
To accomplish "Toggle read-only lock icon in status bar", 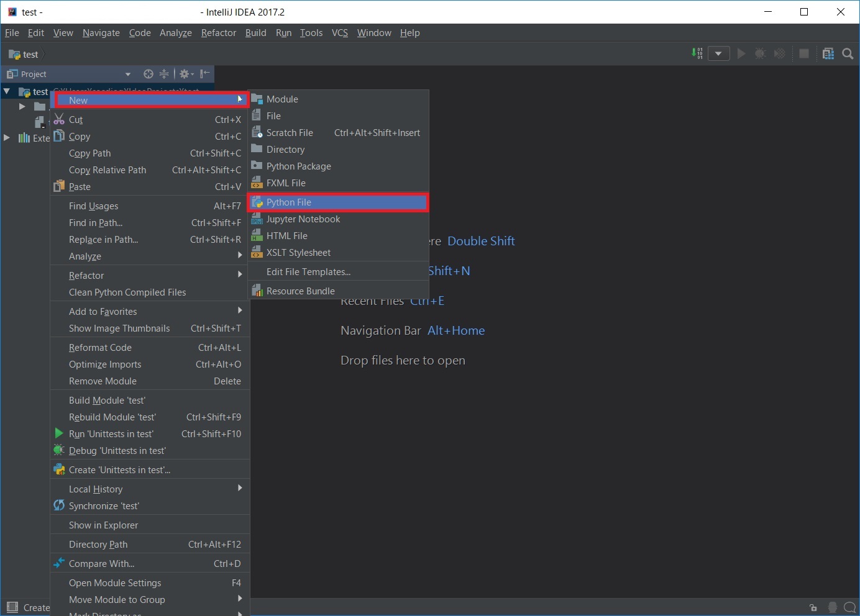I will point(813,607).
